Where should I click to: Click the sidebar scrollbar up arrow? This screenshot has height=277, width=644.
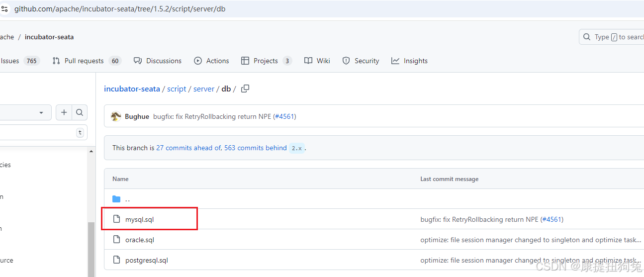pyautogui.click(x=92, y=151)
